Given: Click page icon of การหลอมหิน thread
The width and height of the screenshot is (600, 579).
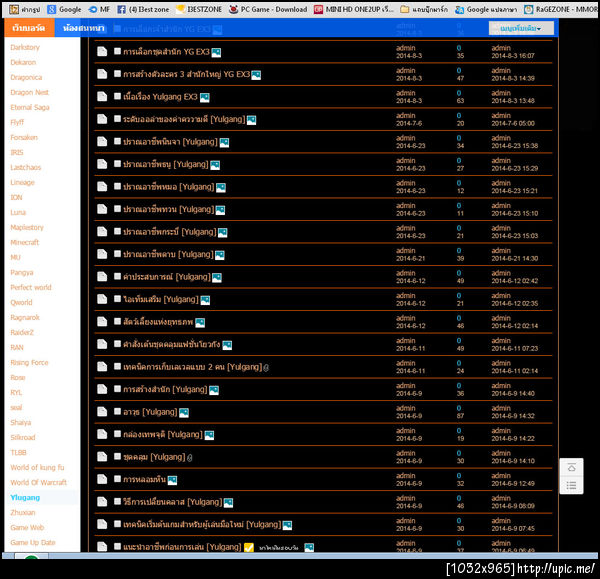Looking at the screenshot, I should (x=102, y=479).
